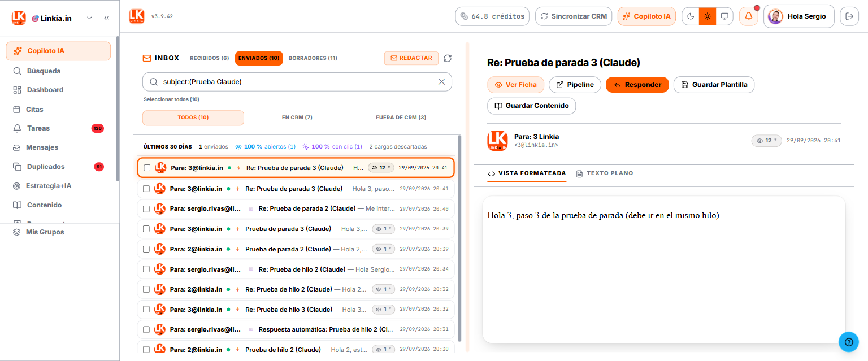
Task: Open Copiloto IA from top bar
Action: [x=647, y=16]
